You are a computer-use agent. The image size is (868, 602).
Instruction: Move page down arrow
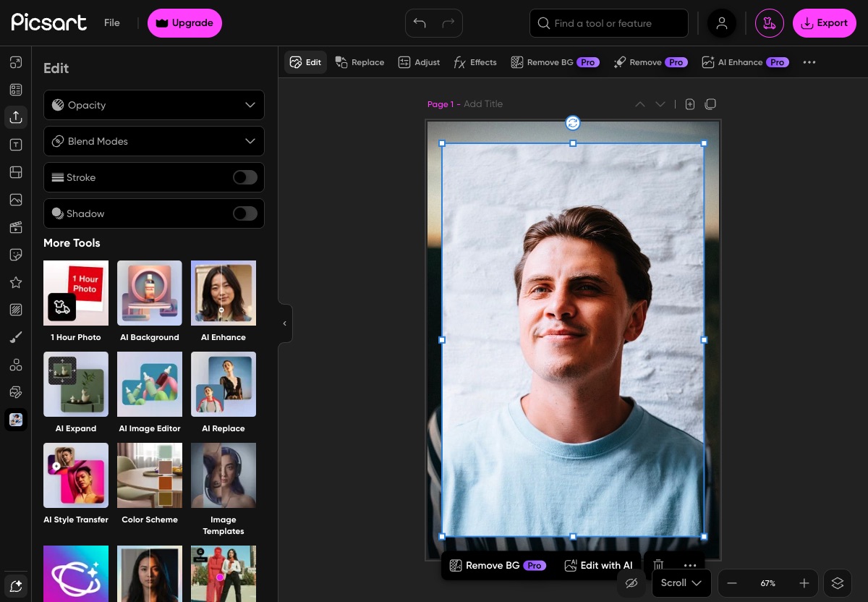coord(660,104)
